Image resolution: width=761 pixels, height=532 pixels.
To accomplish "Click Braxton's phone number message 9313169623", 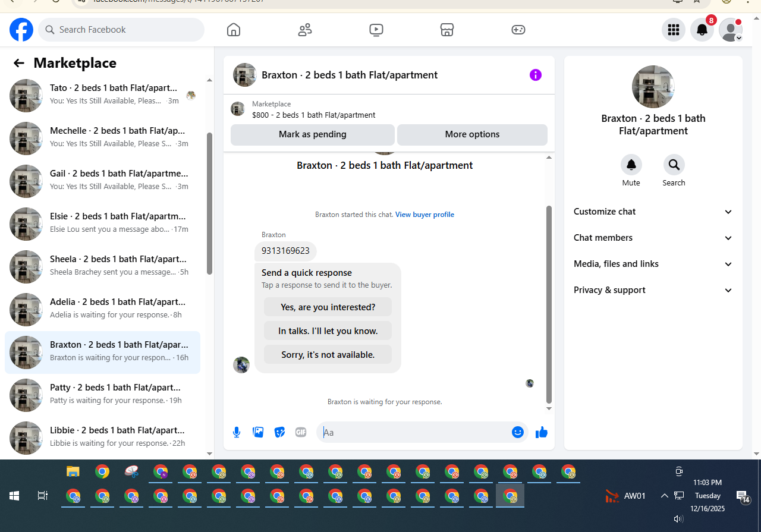I will tap(285, 251).
